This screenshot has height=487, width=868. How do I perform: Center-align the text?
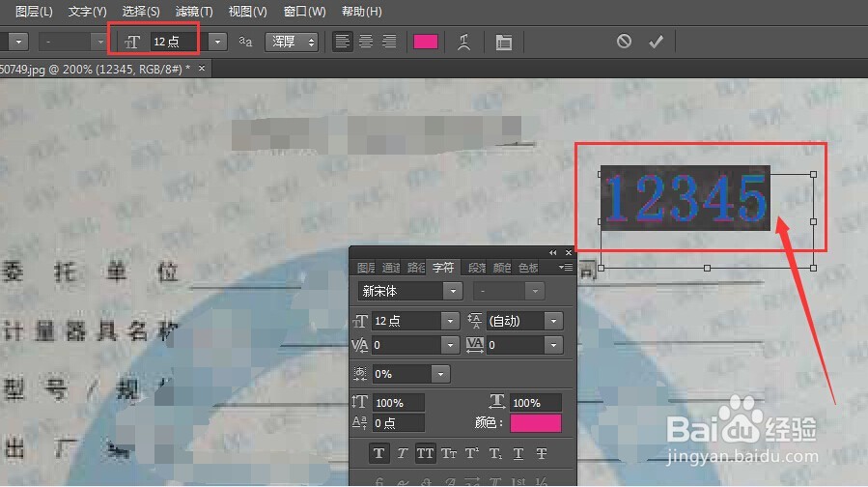(x=366, y=41)
